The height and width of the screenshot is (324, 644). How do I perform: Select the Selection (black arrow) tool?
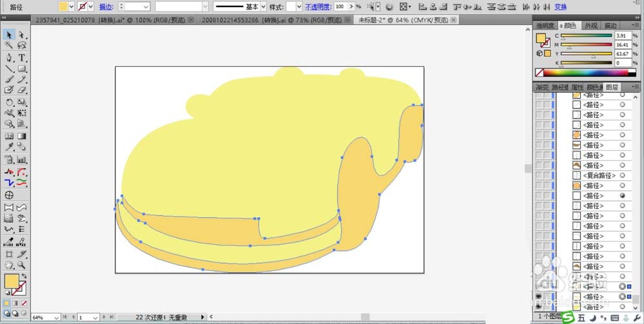9,35
